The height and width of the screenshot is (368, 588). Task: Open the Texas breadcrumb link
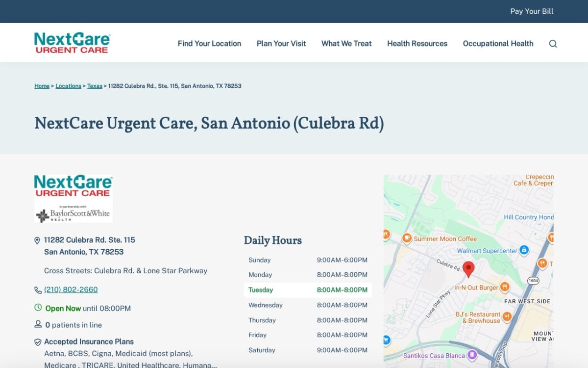(95, 86)
